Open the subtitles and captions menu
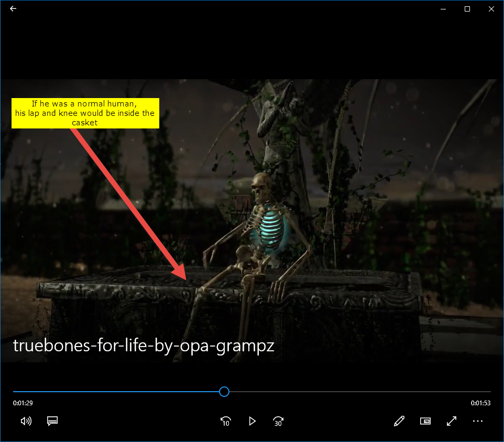 tap(52, 421)
